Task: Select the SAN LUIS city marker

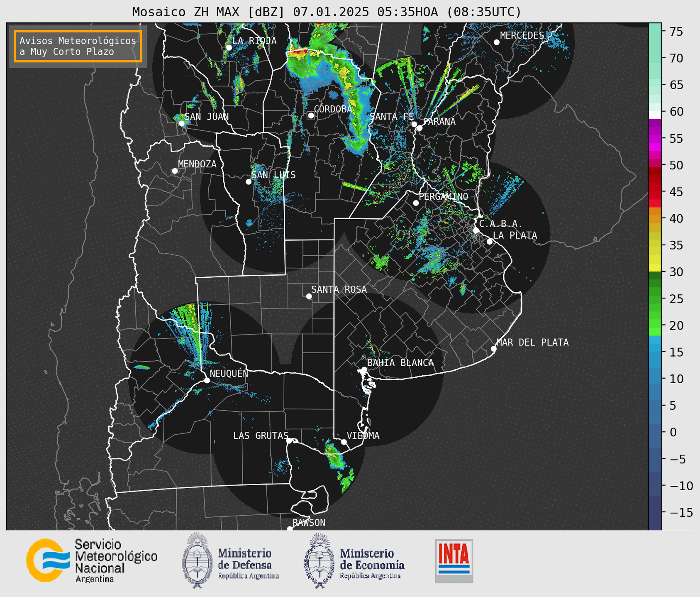Action: 249,182
